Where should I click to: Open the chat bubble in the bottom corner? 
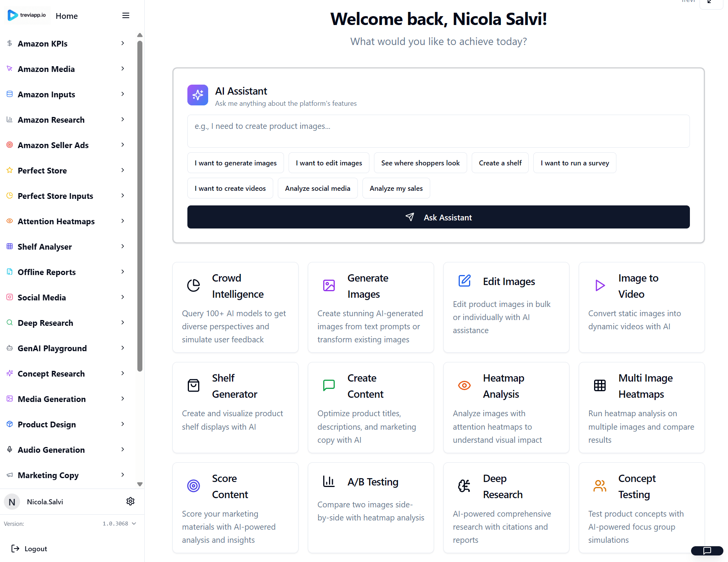coord(707,551)
